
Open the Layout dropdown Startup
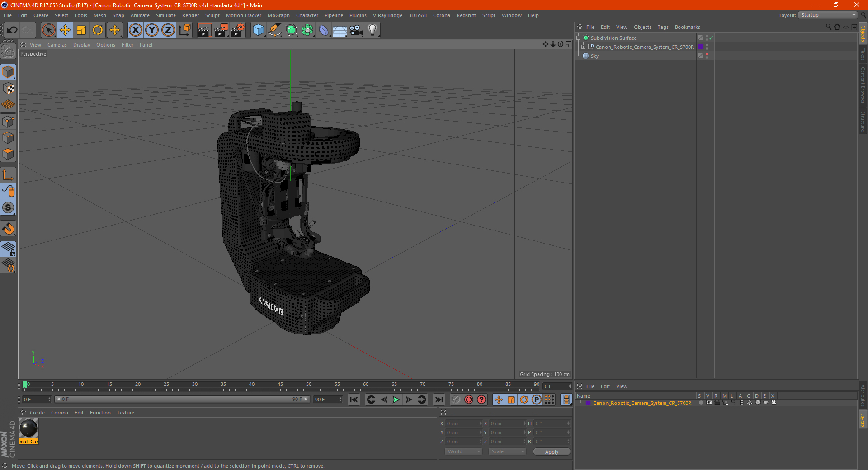point(828,15)
